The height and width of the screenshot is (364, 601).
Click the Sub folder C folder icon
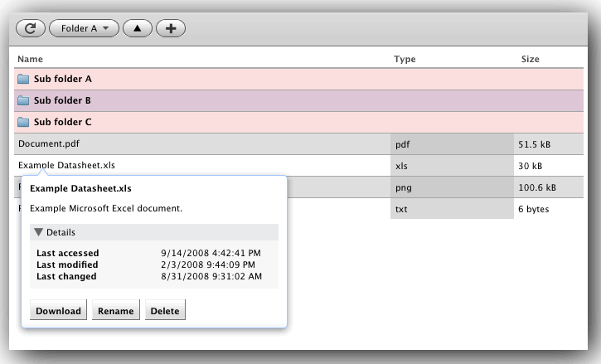click(x=23, y=122)
